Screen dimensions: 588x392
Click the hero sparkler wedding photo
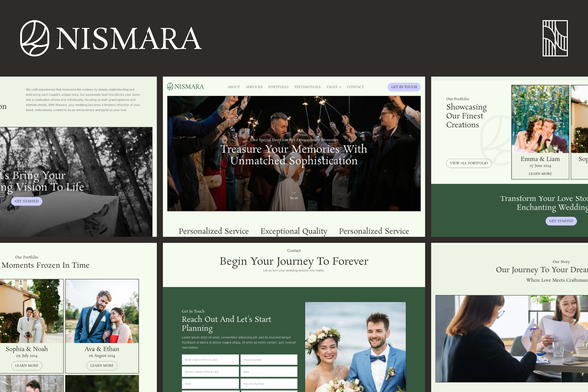coord(294,154)
